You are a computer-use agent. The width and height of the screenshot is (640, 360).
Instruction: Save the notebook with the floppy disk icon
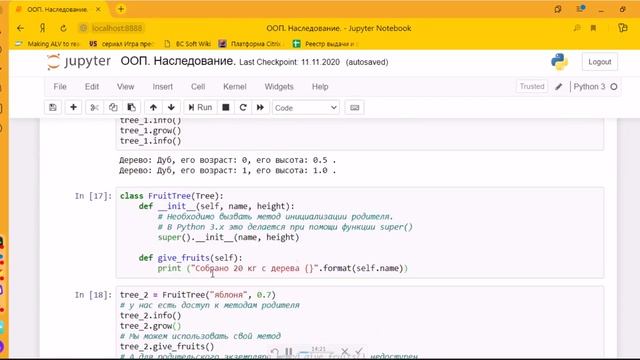53,107
